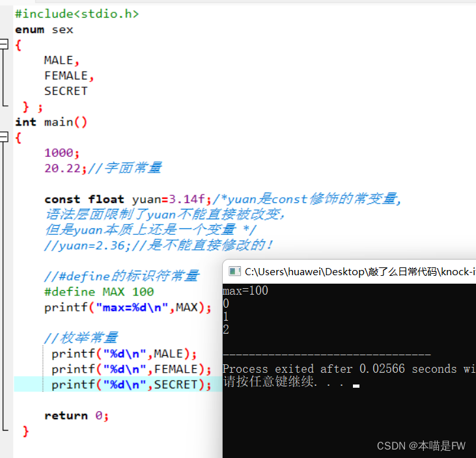
Task: Click the 'Process exited after' console line
Action: coord(349,369)
